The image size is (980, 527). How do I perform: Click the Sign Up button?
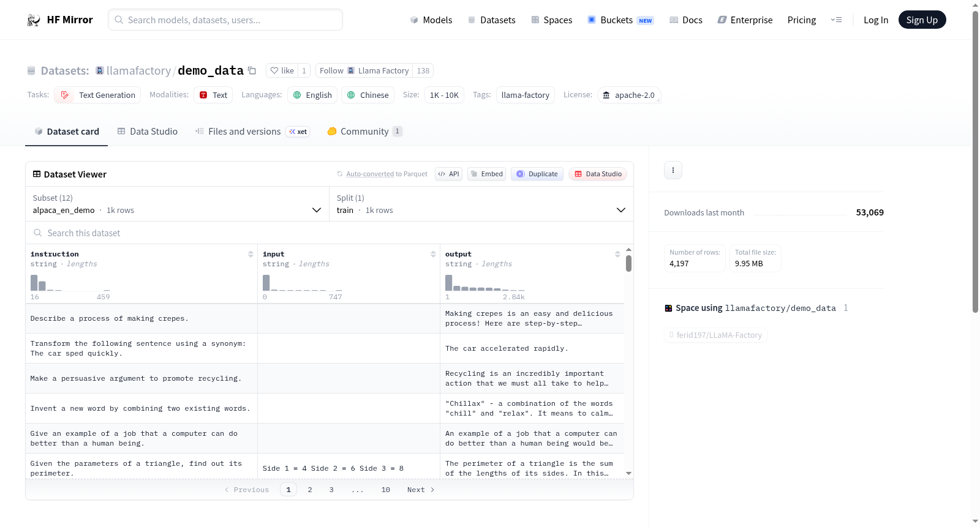pos(922,20)
